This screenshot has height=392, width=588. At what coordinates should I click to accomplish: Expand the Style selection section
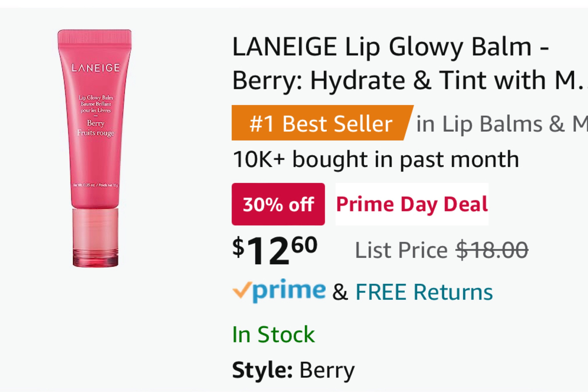293,370
